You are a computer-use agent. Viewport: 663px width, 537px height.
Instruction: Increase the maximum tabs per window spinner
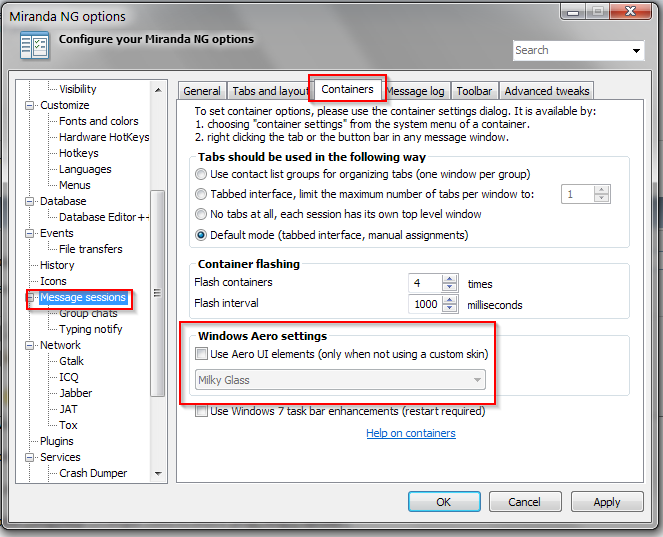[602, 190]
